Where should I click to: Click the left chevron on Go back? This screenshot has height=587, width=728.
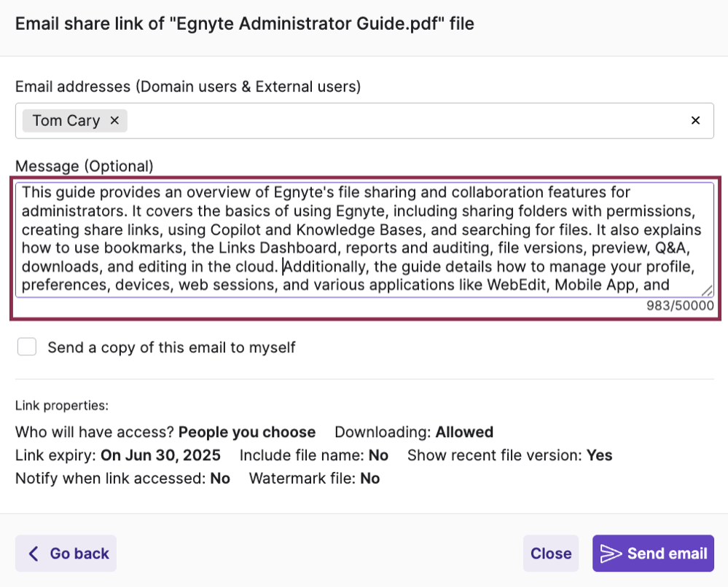pyautogui.click(x=34, y=553)
